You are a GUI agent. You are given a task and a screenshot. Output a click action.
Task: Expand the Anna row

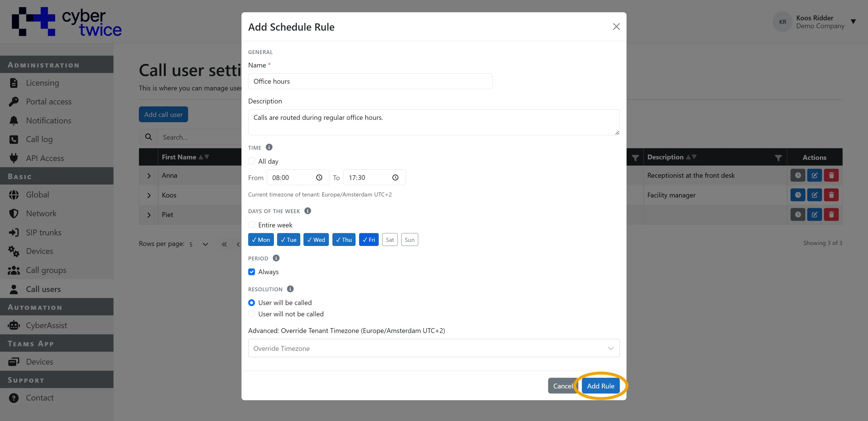[x=149, y=176]
